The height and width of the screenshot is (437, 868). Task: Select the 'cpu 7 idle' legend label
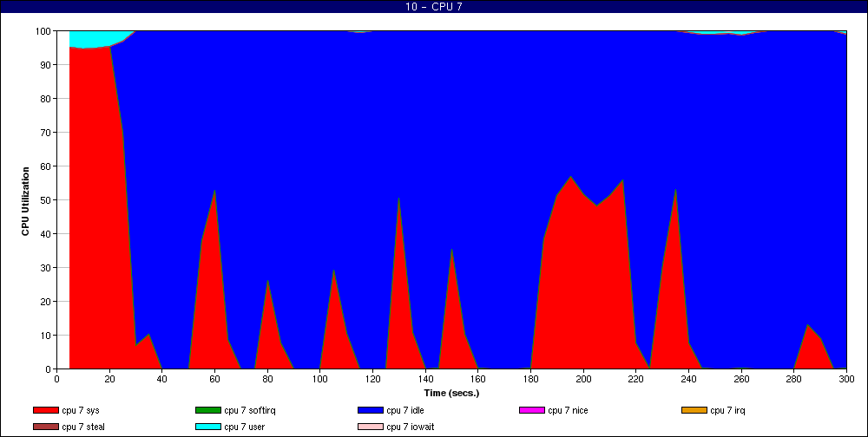405,410
